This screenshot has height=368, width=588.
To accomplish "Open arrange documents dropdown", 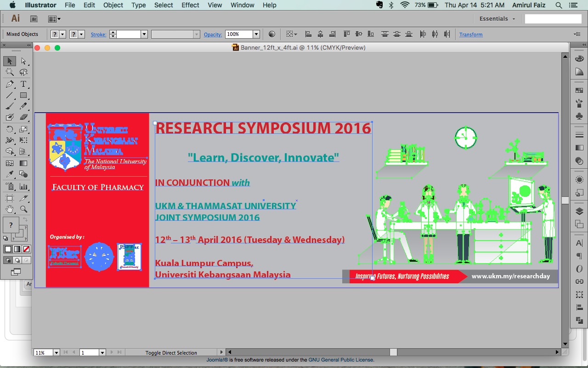I will pos(54,19).
